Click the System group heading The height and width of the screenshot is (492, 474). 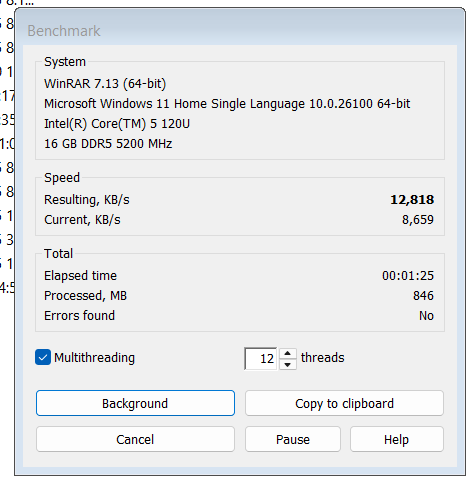point(65,62)
